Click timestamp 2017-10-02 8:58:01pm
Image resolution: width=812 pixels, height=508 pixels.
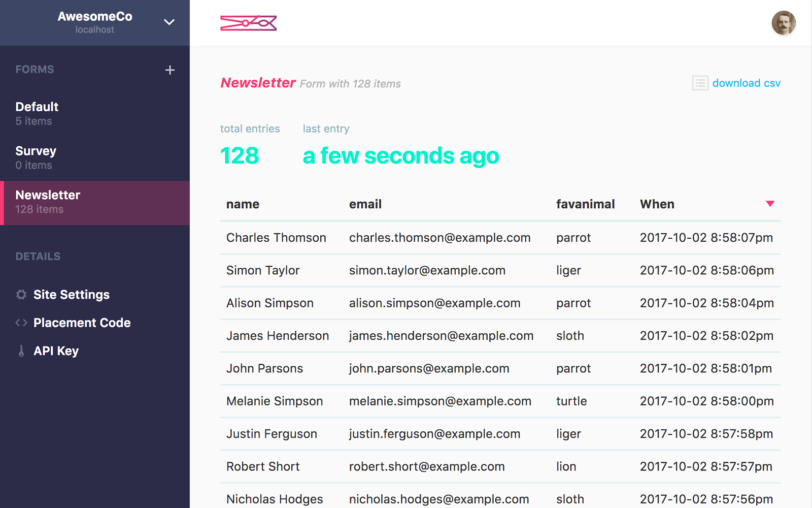point(706,368)
